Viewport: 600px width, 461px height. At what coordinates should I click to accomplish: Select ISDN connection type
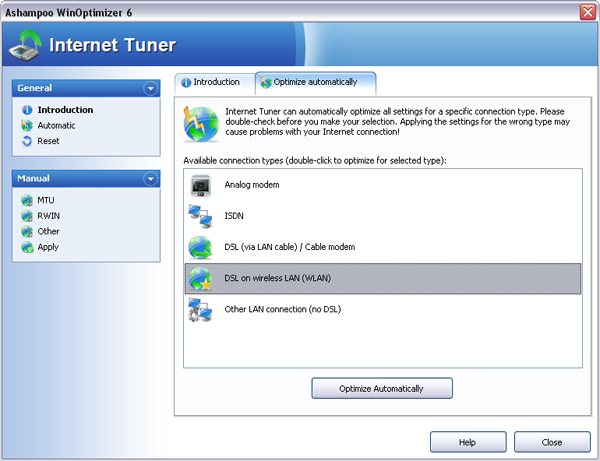pos(383,216)
